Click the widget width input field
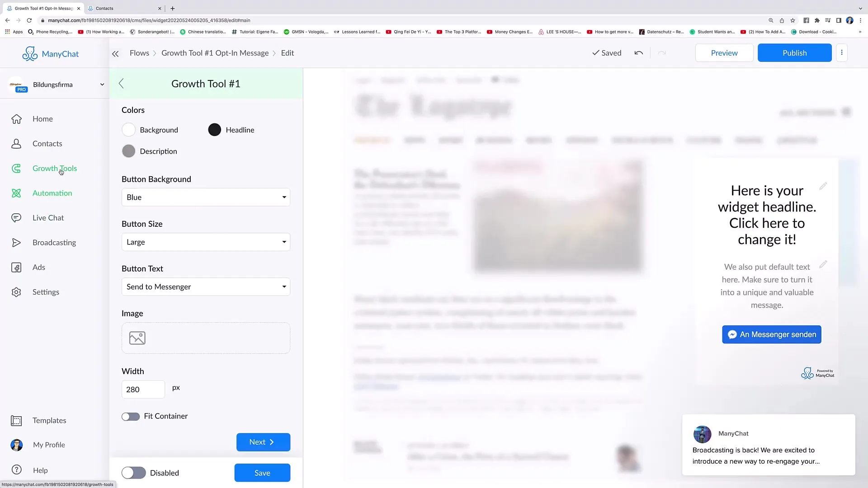 [143, 389]
